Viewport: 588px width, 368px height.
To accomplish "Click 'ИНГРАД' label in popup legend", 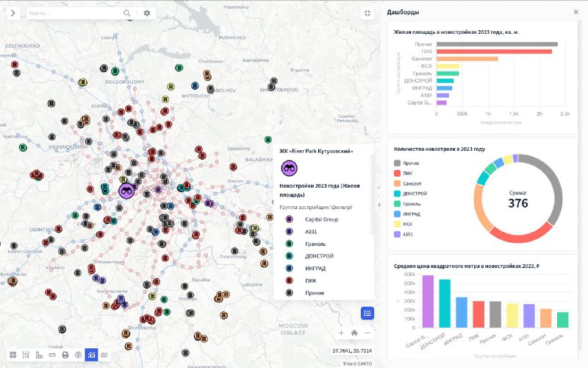I will click(x=315, y=269).
